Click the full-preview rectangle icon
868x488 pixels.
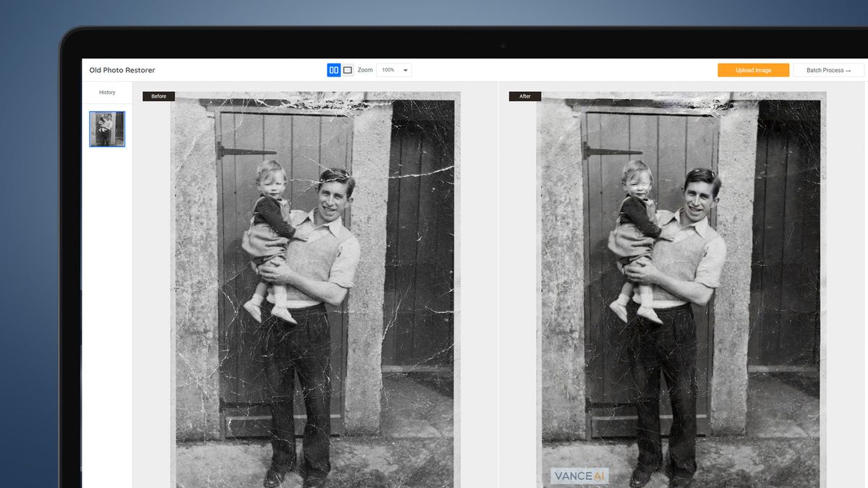[347, 69]
